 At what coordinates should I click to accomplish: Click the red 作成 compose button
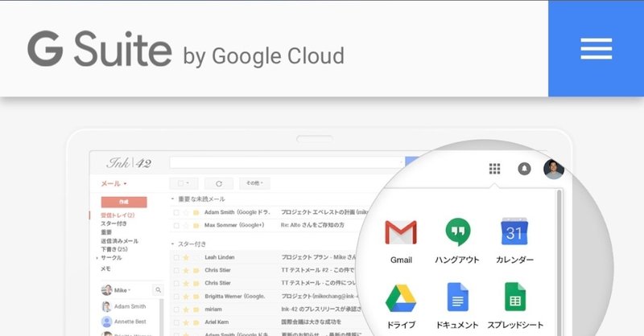point(124,202)
